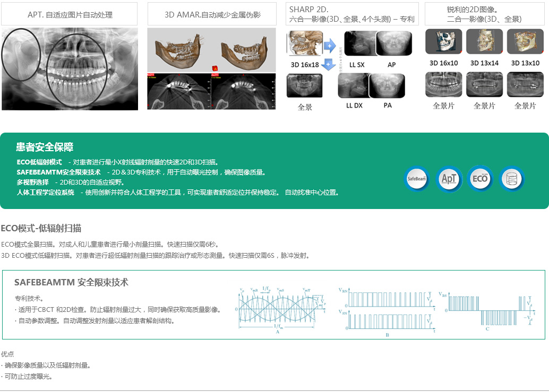
Task: Click the blue right arrow beside 3D skull
Action: point(329,46)
